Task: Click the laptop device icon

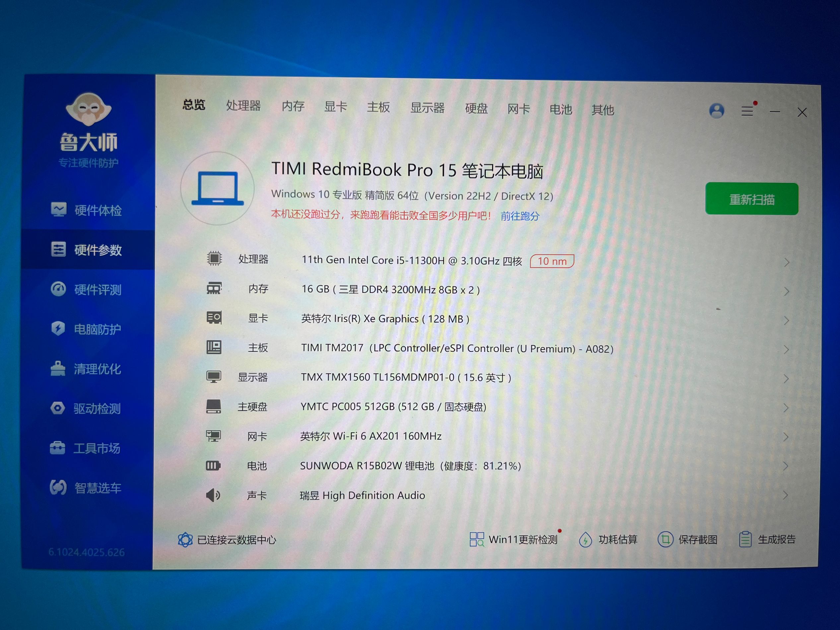Action: point(218,189)
